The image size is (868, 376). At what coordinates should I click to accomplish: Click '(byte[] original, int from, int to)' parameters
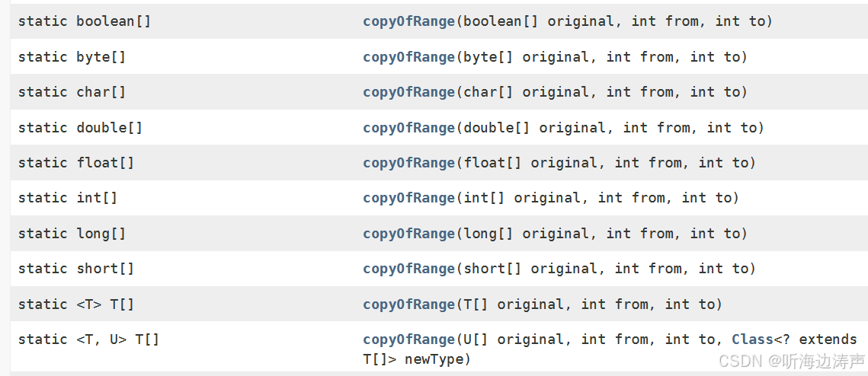click(x=602, y=57)
